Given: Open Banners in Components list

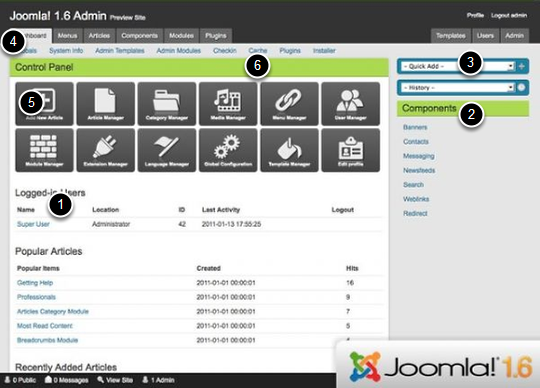Looking at the screenshot, I should [415, 127].
